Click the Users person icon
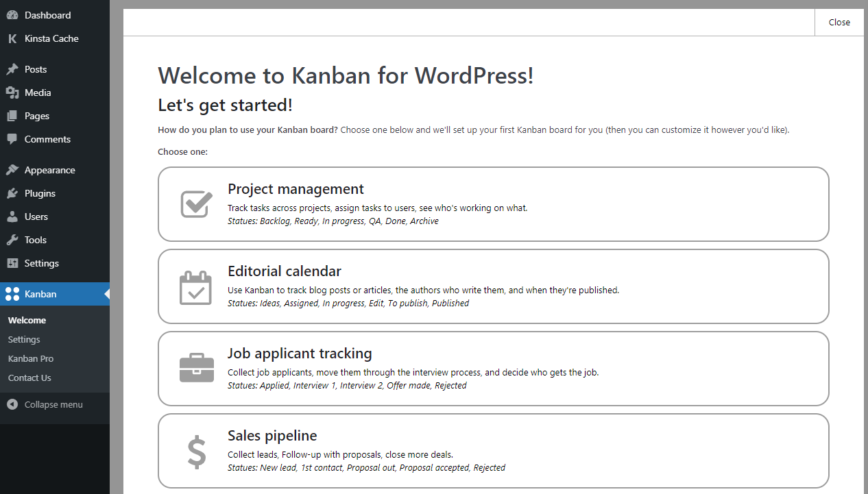 [x=12, y=217]
